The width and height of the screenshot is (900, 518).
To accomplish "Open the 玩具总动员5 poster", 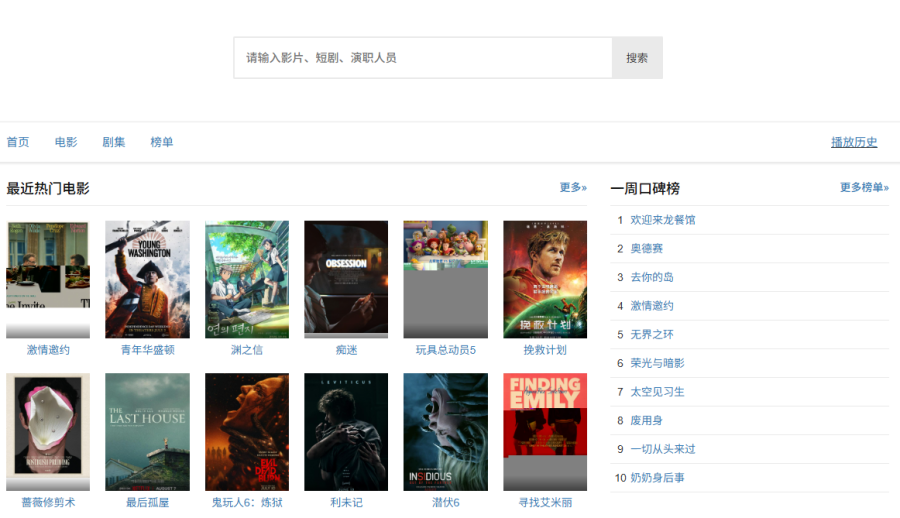I will coord(445,280).
